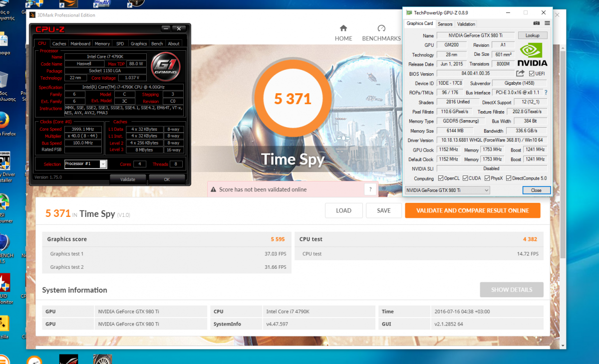Click CPU test score 4 382
The width and height of the screenshot is (599, 364).
click(530, 239)
